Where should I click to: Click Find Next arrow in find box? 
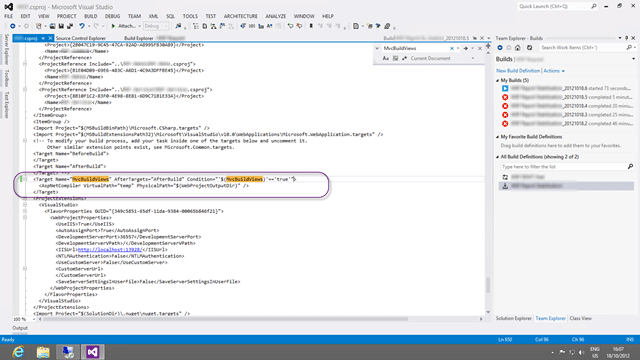click(465, 48)
